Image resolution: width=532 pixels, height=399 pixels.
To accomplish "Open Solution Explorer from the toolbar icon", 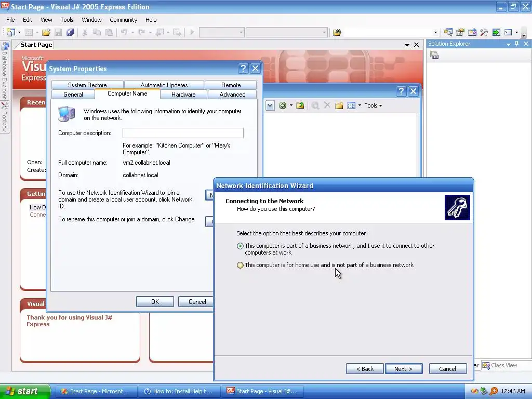I will point(448,32).
